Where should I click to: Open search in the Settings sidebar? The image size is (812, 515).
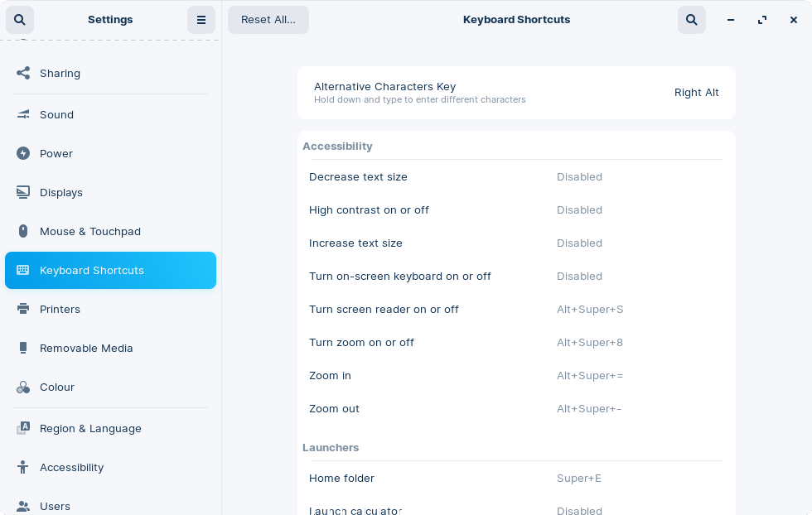20,19
